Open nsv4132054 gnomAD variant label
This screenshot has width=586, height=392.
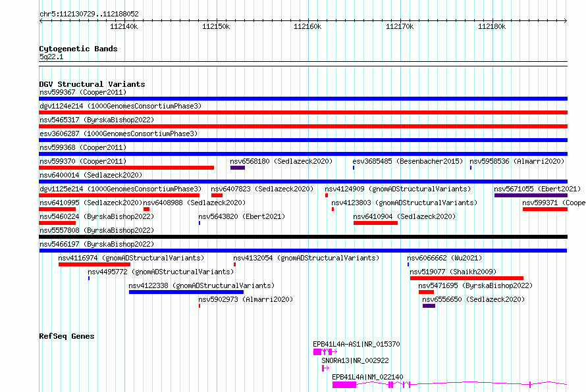(x=306, y=258)
